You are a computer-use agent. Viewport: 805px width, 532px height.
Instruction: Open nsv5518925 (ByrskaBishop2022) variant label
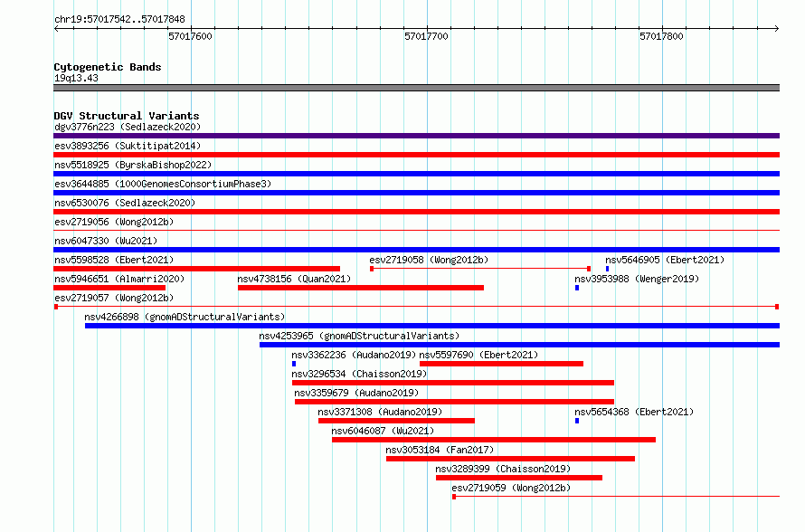tap(133, 165)
